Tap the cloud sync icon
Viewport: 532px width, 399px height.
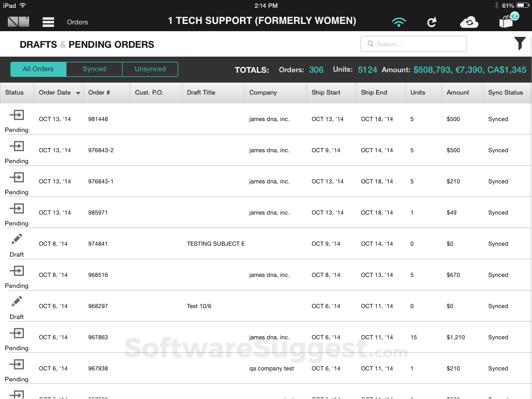[x=469, y=22]
